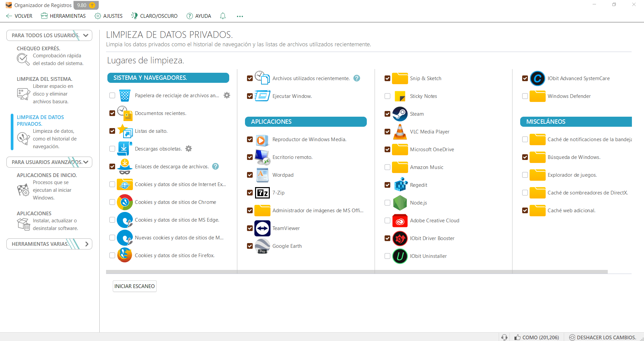
Task: Toggle Claro/Oscuro theme
Action: point(154,16)
